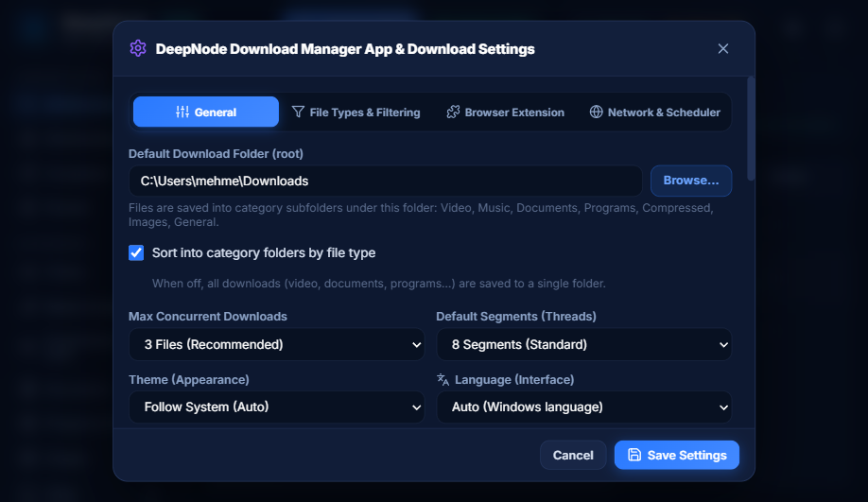Click the sliders icon on General tab
The image size is (868, 502).
182,112
